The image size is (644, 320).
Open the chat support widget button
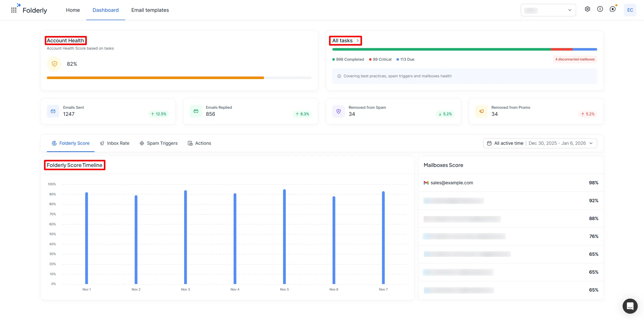(630, 306)
